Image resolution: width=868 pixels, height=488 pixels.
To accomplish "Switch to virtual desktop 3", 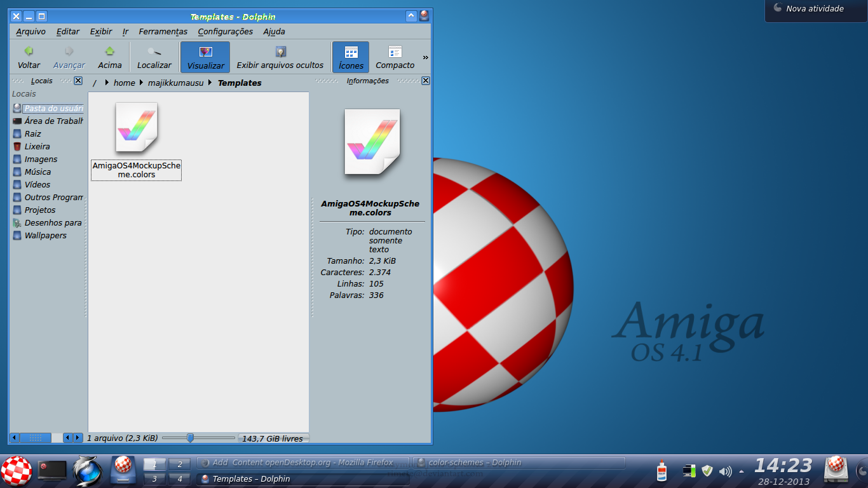I will (154, 479).
